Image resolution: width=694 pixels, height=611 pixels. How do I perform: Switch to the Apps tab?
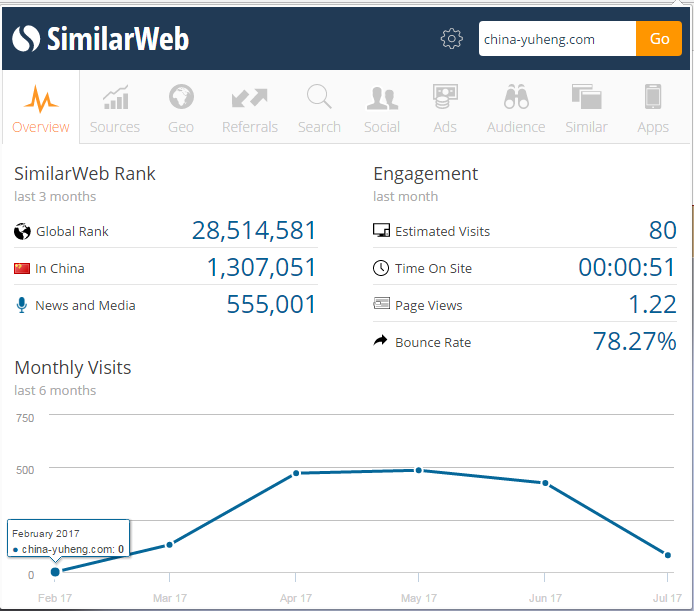point(653,108)
